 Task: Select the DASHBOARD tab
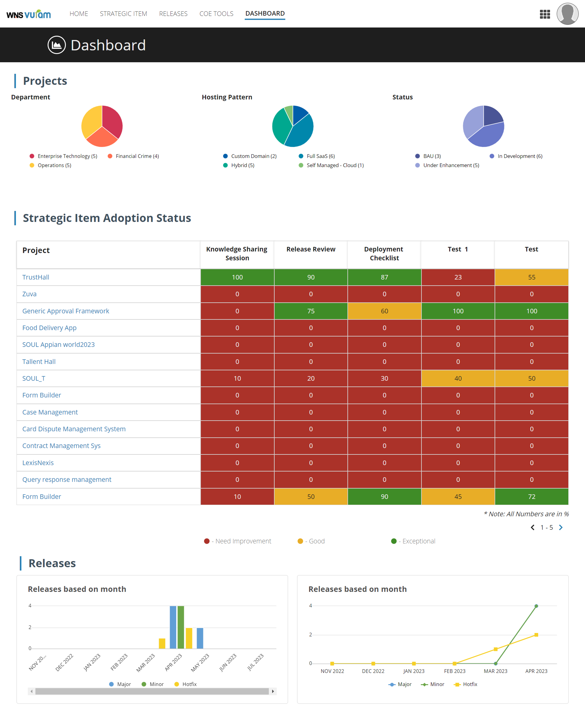(265, 14)
